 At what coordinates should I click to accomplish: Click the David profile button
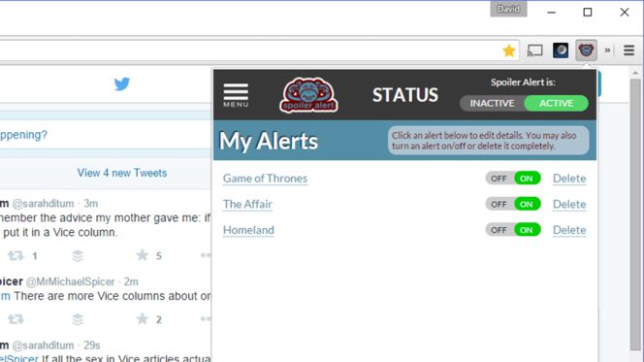508,9
